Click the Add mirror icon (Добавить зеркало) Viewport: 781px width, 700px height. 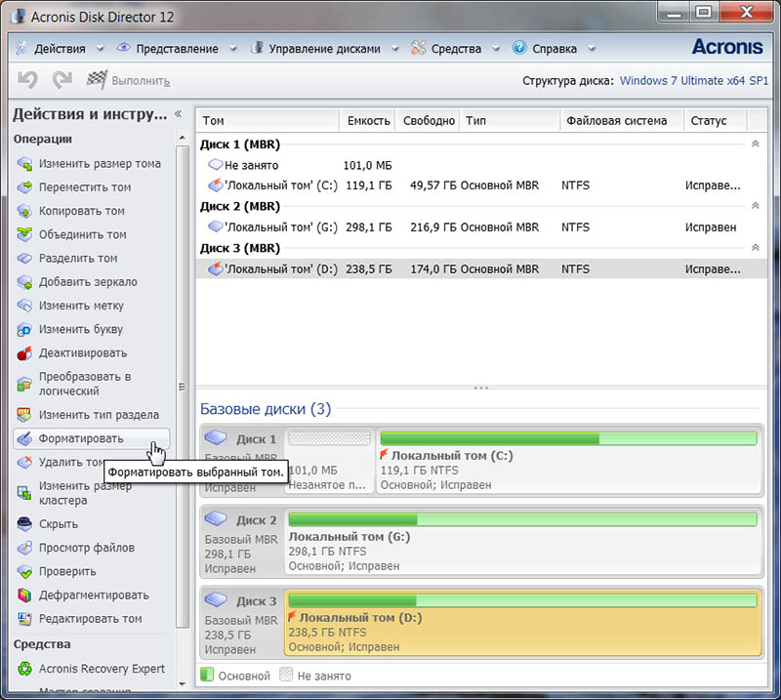[24, 282]
